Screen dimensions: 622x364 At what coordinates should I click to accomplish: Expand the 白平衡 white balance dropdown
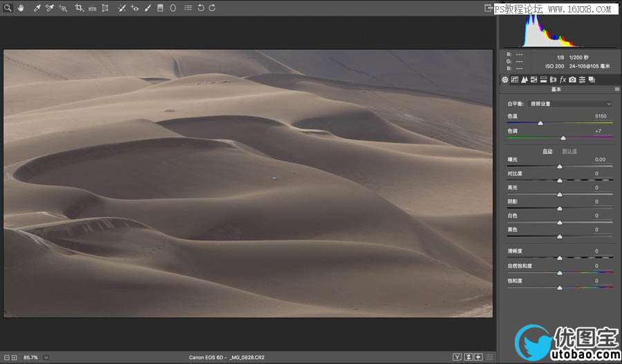pos(570,104)
